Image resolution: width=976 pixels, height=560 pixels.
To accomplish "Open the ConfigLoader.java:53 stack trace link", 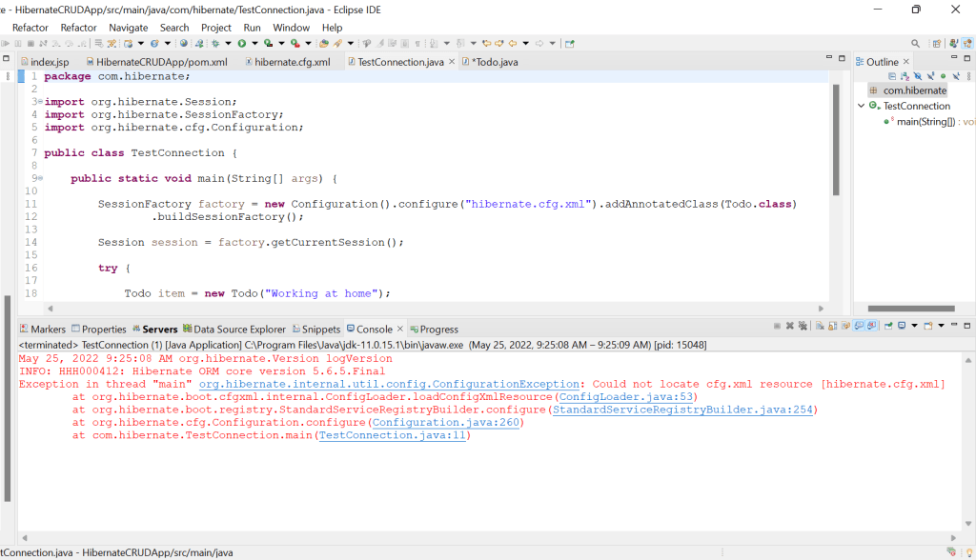I will click(625, 397).
